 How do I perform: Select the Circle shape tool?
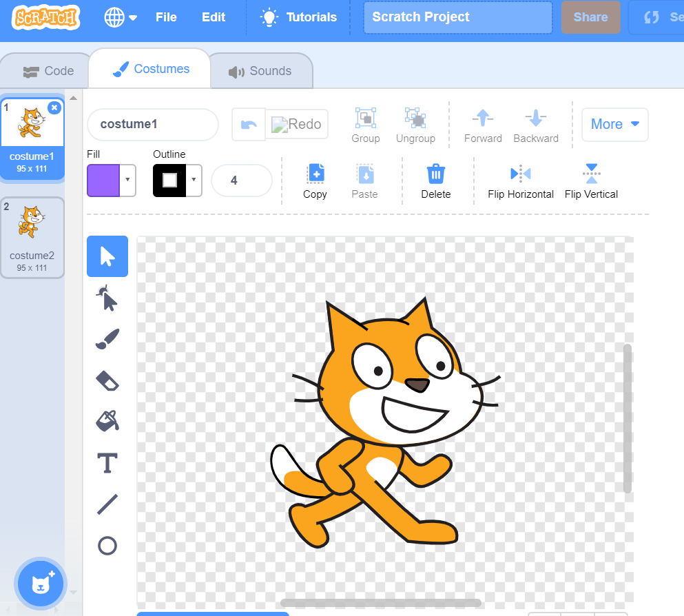click(x=107, y=546)
